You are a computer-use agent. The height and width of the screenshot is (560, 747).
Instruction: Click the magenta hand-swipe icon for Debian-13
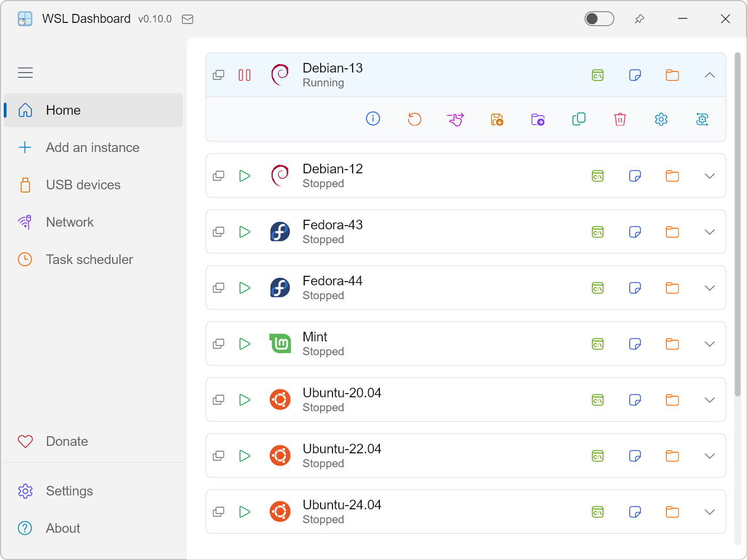[x=456, y=119]
